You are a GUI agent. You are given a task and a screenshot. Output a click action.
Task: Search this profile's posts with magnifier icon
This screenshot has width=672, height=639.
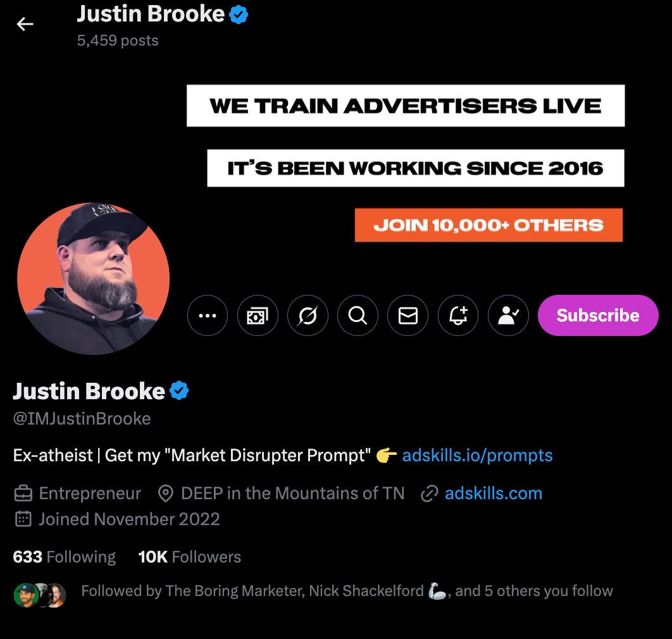coord(358,316)
